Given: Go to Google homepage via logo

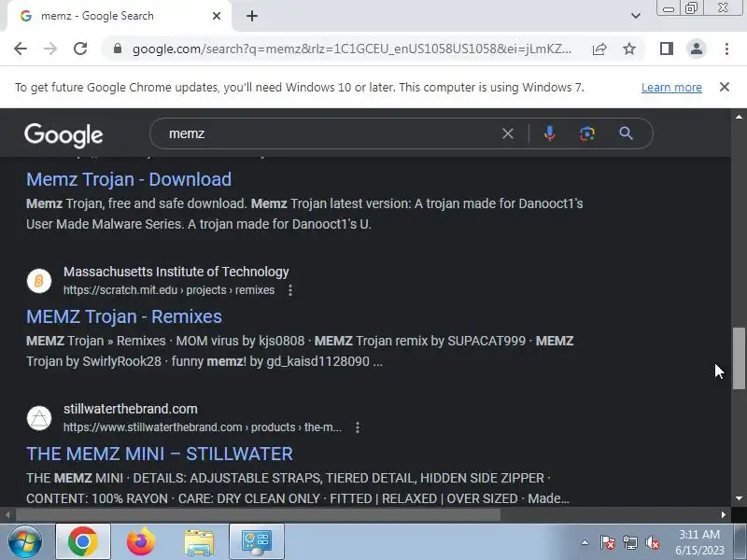Looking at the screenshot, I should pos(63,134).
